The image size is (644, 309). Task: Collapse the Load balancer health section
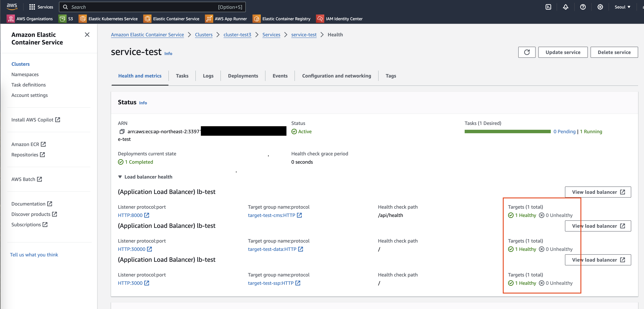pos(120,177)
